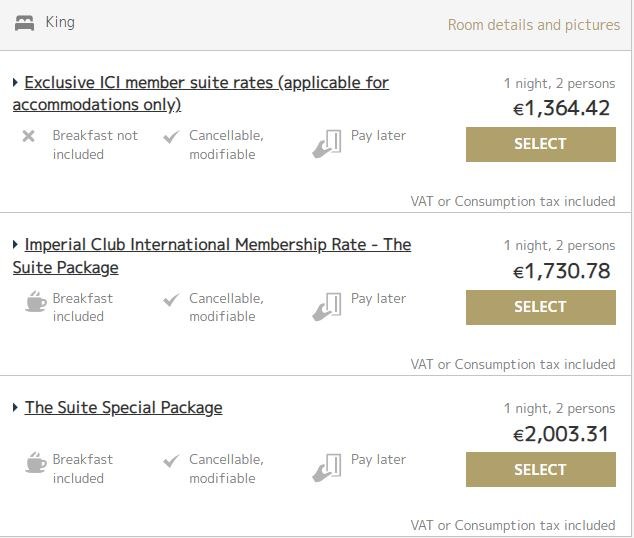The image size is (634, 538).
Task: Select the €1,364.42 rate
Action: 541,144
